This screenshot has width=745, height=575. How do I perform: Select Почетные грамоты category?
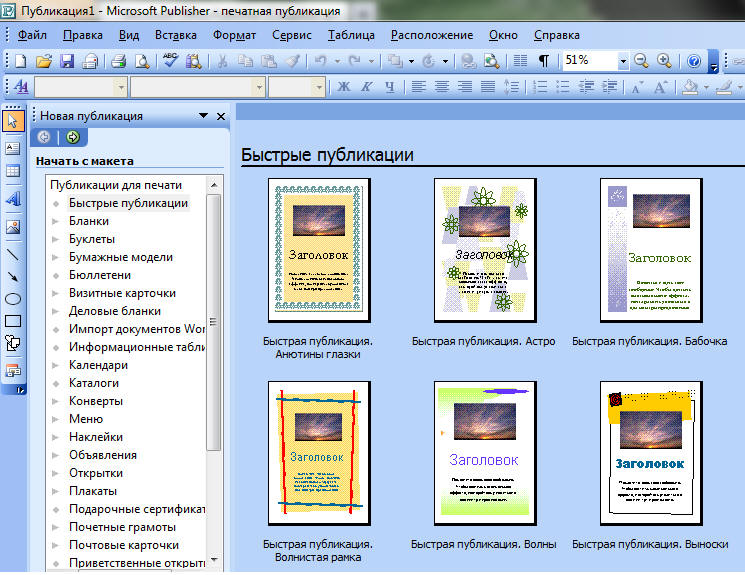click(122, 527)
